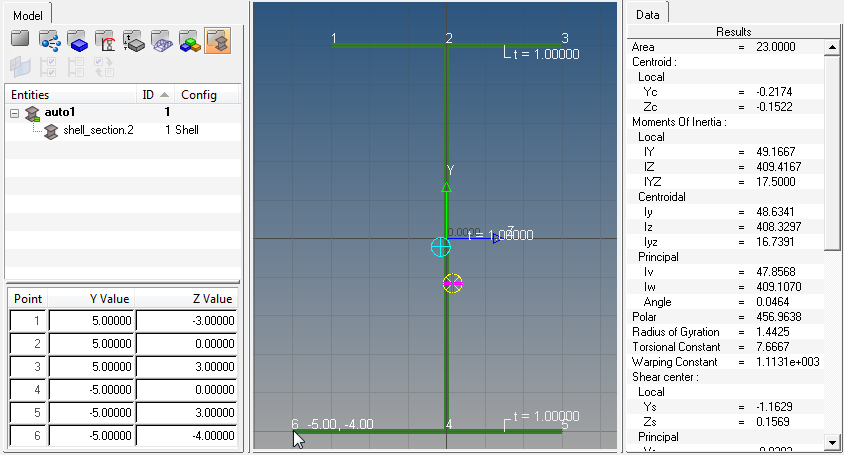The image size is (844, 455).
Task: Select the Torsional Constant value 7.6667
Action: pos(772,347)
